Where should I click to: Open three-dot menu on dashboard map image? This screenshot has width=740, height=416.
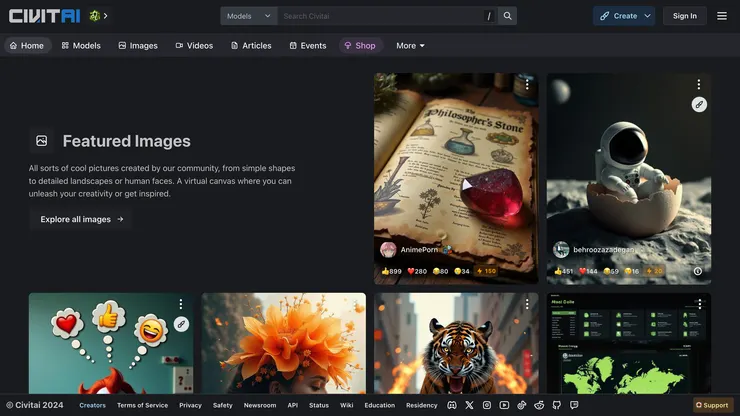pos(699,305)
